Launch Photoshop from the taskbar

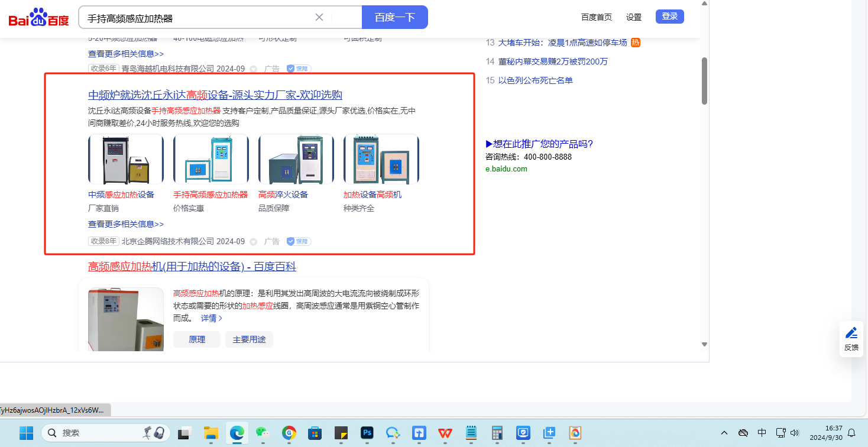367,433
